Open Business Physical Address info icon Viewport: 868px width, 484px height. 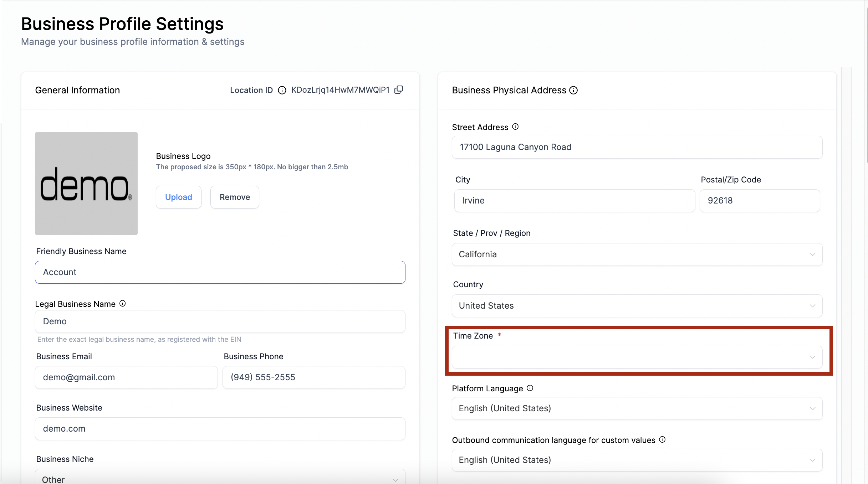[573, 90]
